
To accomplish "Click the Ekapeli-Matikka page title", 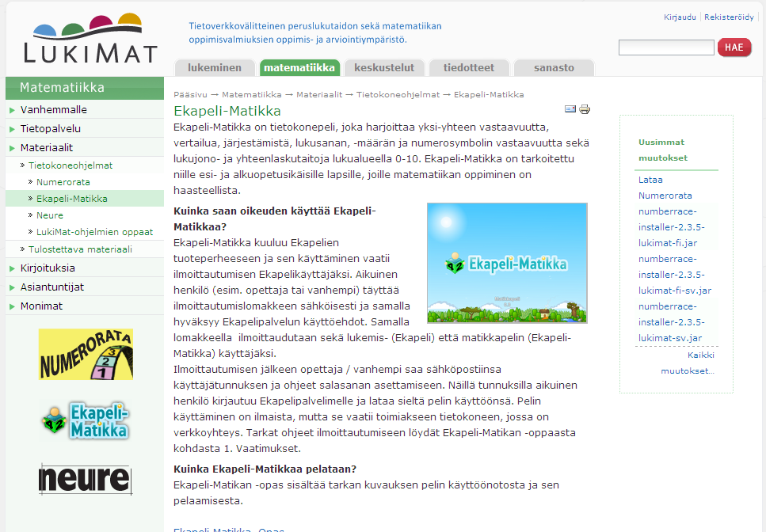I will [x=227, y=111].
